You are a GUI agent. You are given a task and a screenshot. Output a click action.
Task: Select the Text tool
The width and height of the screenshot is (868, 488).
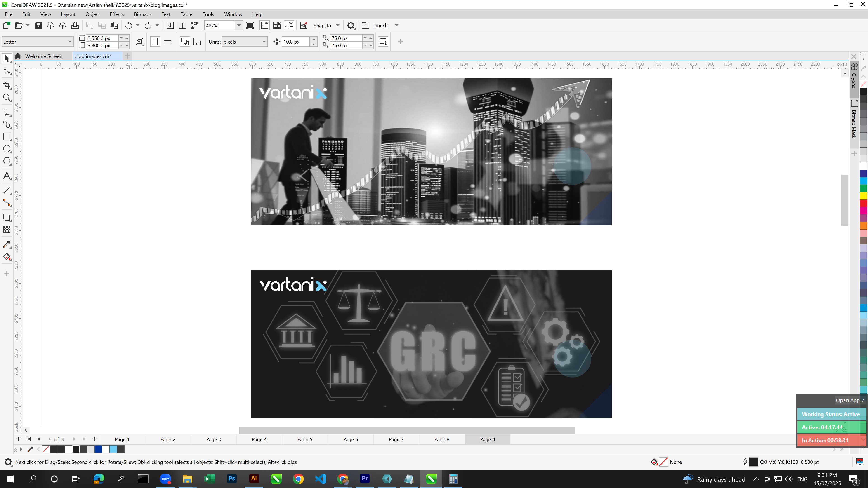coord(7,176)
